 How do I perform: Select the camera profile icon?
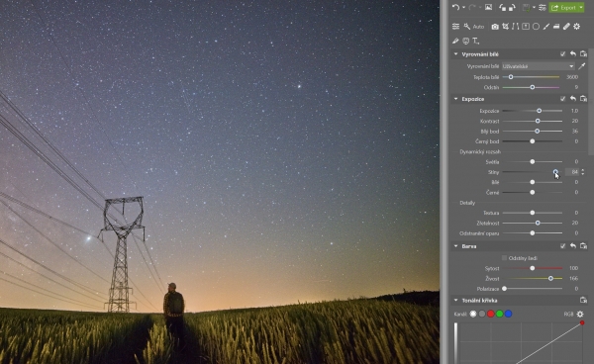pyautogui.click(x=495, y=27)
